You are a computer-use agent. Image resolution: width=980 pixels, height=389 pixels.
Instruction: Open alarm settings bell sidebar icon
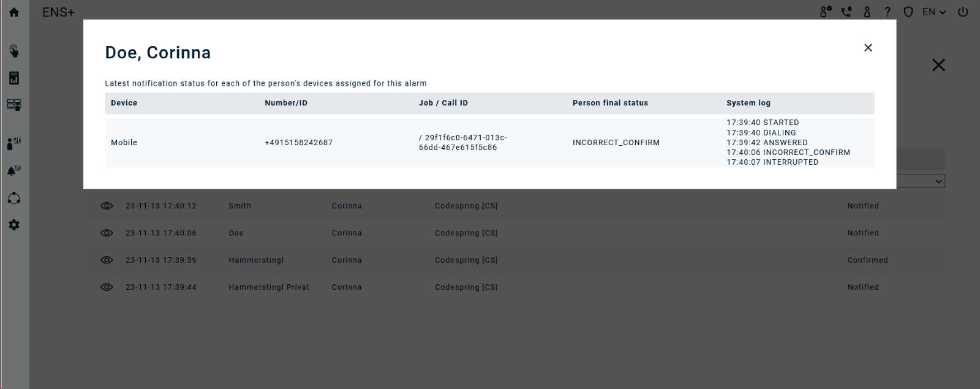click(x=14, y=170)
